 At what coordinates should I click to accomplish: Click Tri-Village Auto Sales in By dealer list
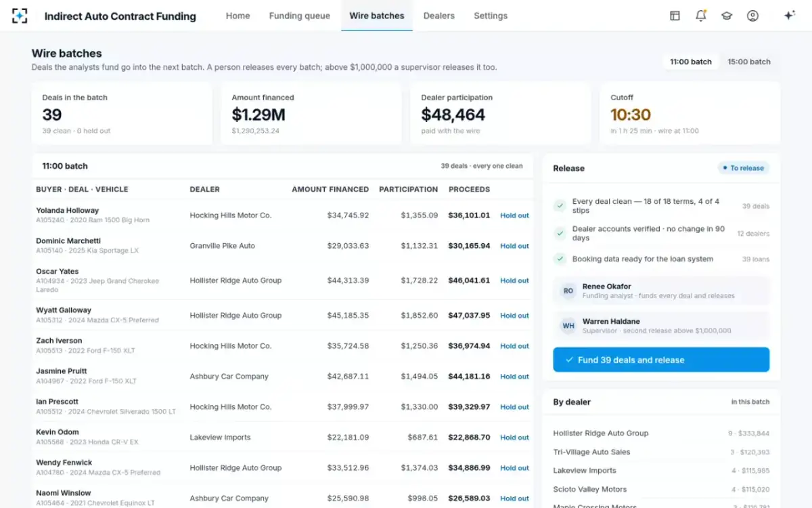click(591, 452)
